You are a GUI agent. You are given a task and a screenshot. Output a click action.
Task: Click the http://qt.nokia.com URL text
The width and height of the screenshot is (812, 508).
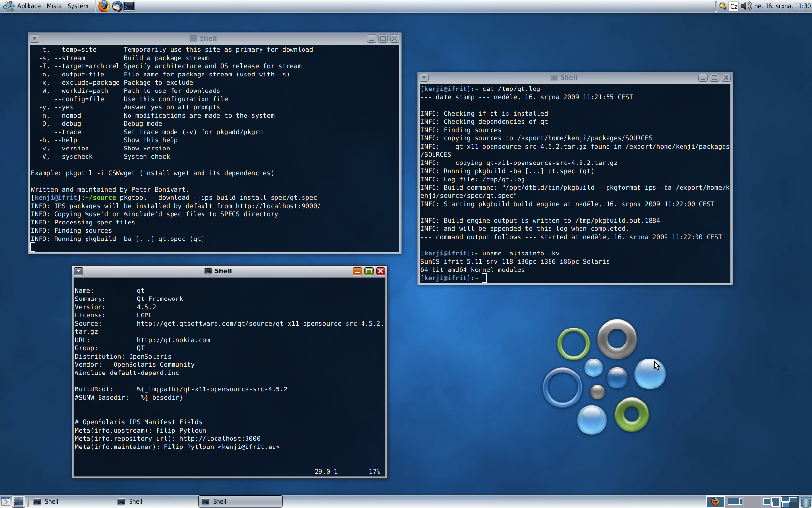pyautogui.click(x=174, y=340)
